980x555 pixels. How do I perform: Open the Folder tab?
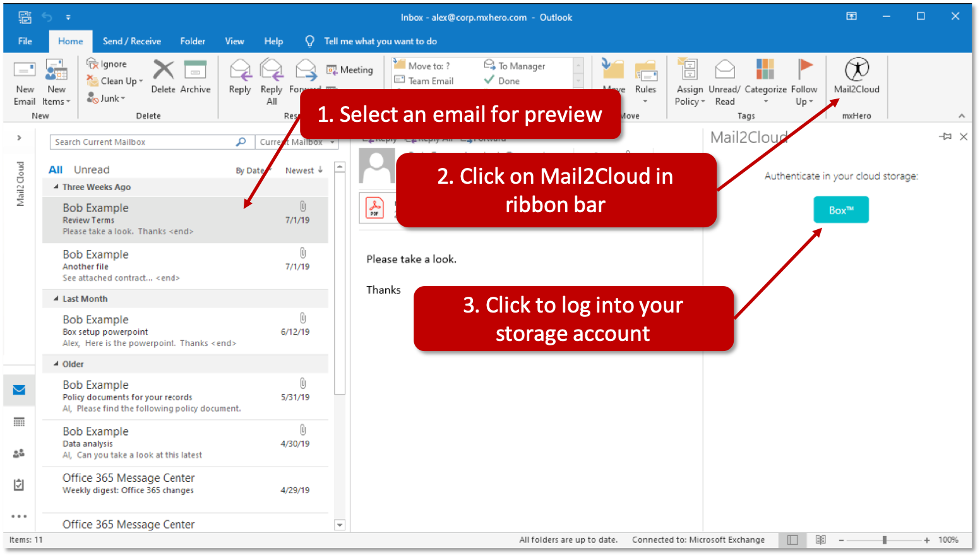[193, 41]
